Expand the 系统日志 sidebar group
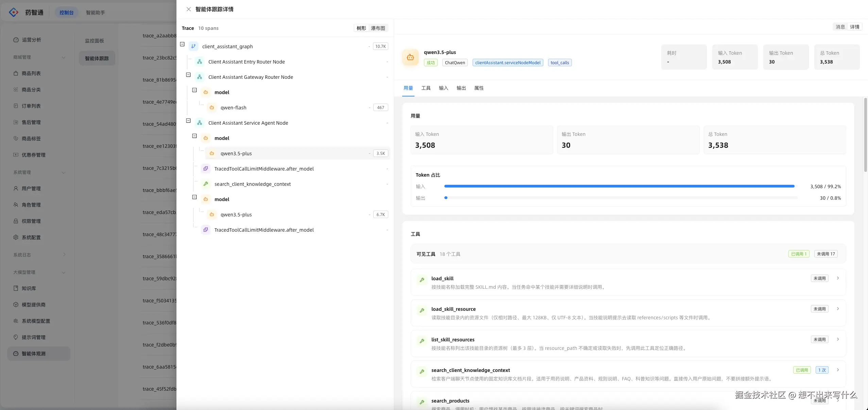868x410 pixels. tap(64, 255)
